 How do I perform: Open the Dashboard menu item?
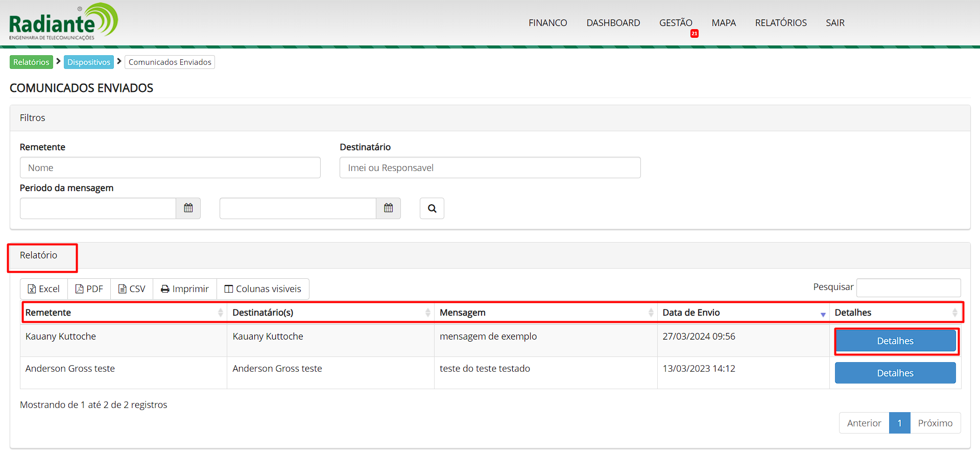(613, 23)
